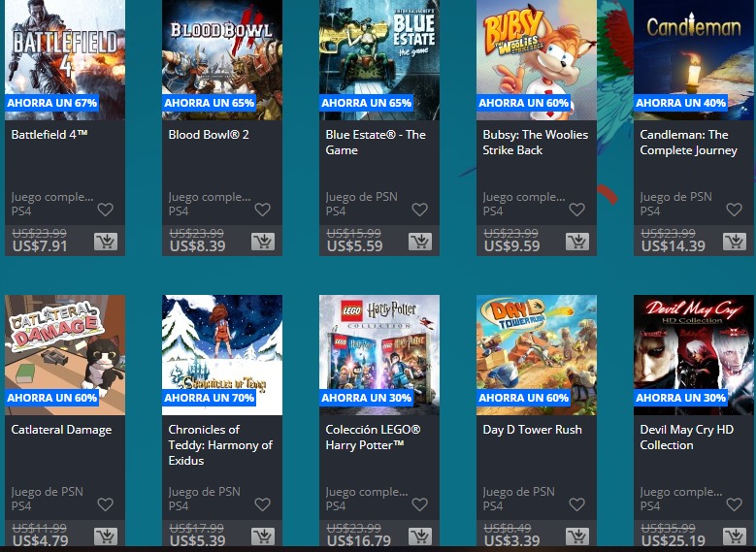This screenshot has width=756, height=552.
Task: Add Blood Bowl 2 to cart
Action: [x=263, y=242]
